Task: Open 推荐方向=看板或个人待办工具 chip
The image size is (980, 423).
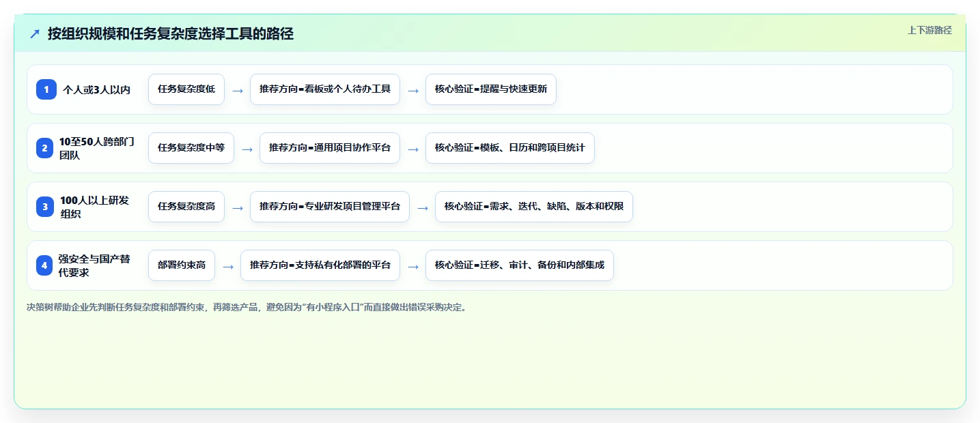Action: point(325,89)
